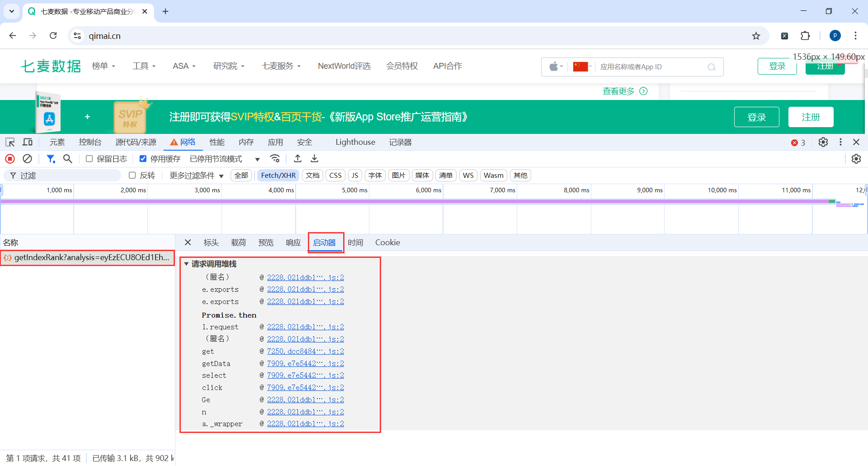Check the 反转 filter checkbox
This screenshot has width=868, height=466.
pyautogui.click(x=132, y=175)
